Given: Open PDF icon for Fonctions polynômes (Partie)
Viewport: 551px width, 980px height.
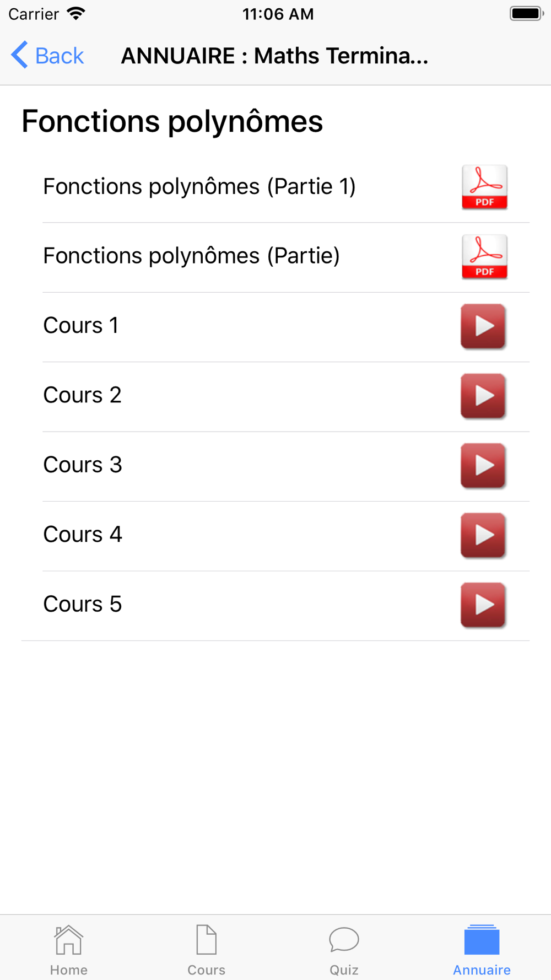Looking at the screenshot, I should [x=484, y=257].
